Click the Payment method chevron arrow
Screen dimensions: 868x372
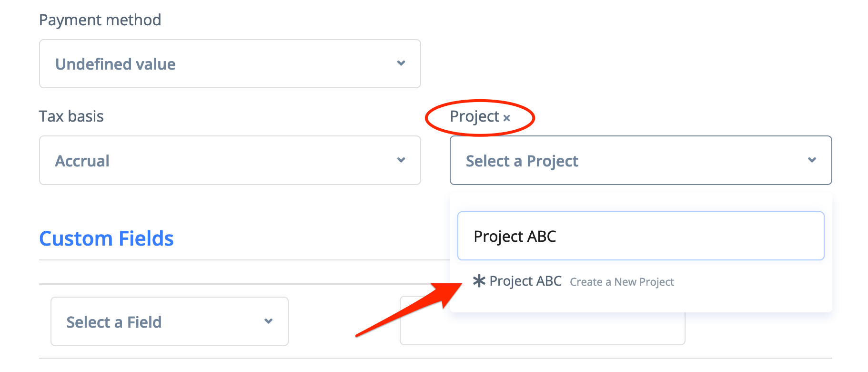[x=401, y=63]
